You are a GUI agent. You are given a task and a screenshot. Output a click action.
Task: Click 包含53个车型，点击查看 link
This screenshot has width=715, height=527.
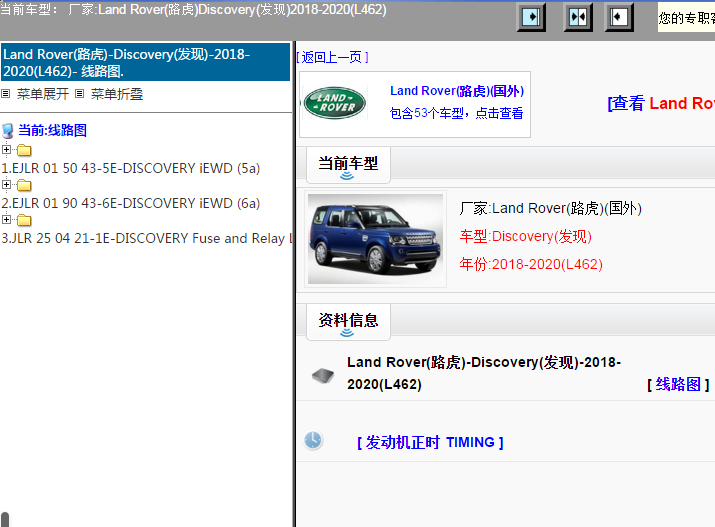coord(456,113)
